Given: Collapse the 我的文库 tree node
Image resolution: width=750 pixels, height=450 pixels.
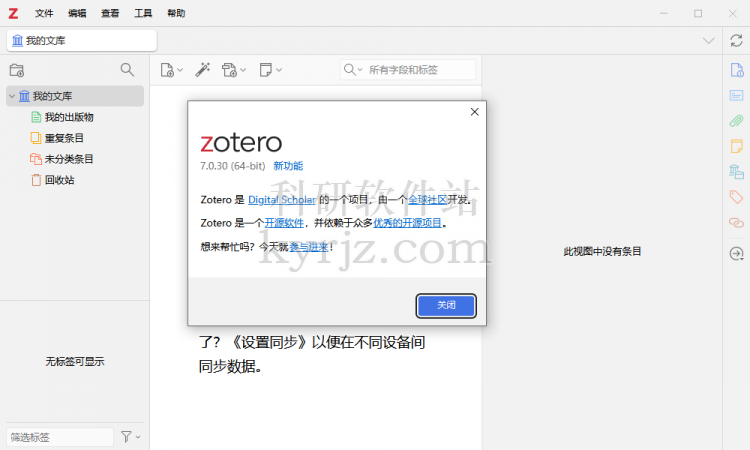Looking at the screenshot, I should (x=12, y=96).
